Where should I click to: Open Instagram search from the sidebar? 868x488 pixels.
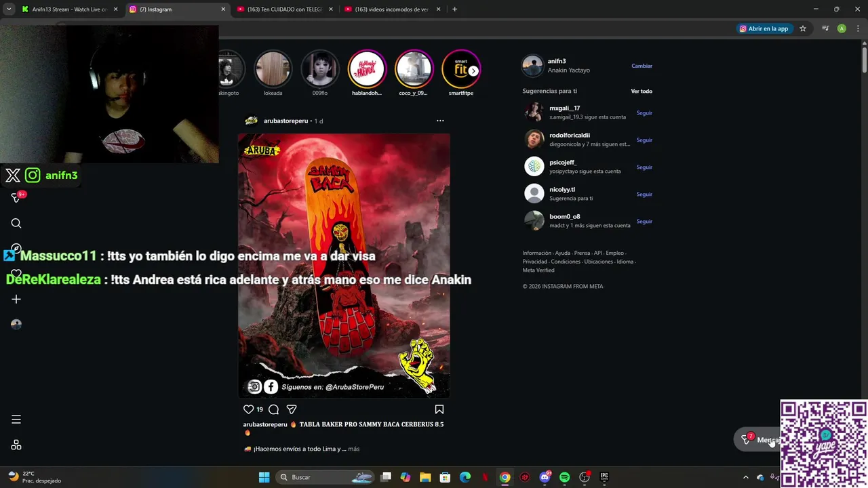(x=16, y=224)
